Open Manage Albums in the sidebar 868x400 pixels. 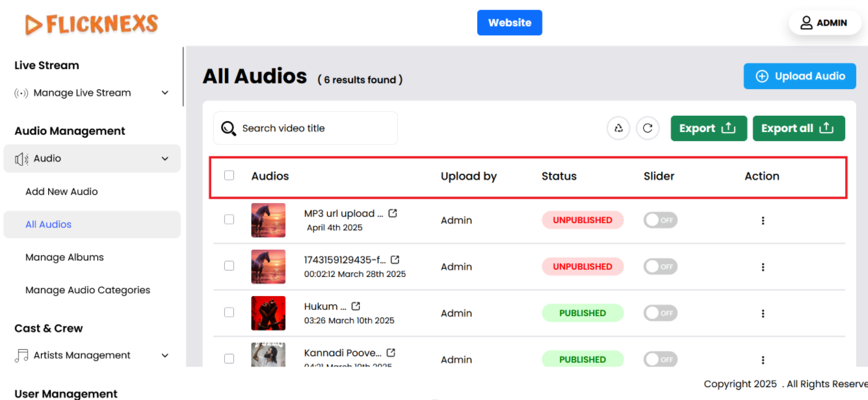(64, 258)
